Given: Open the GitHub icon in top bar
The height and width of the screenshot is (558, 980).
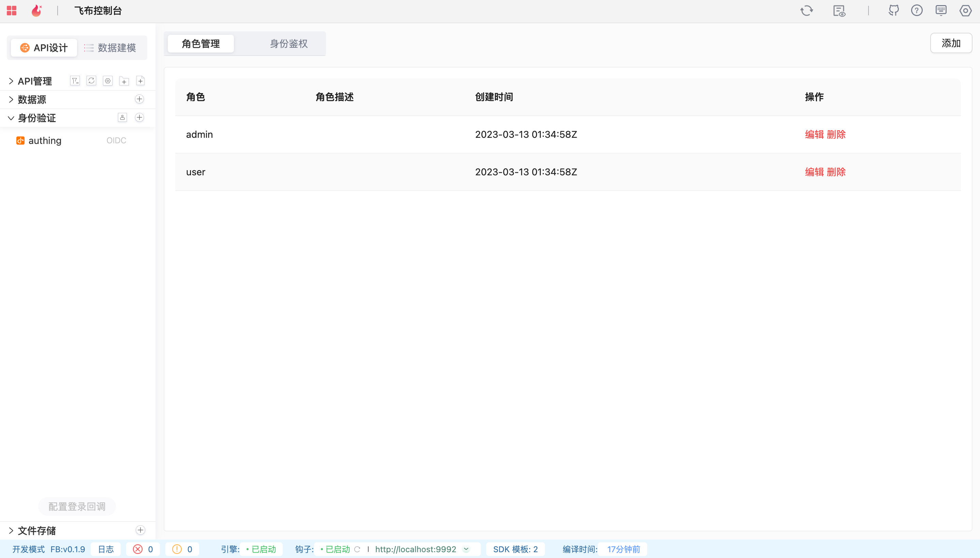Looking at the screenshot, I should click(x=893, y=11).
